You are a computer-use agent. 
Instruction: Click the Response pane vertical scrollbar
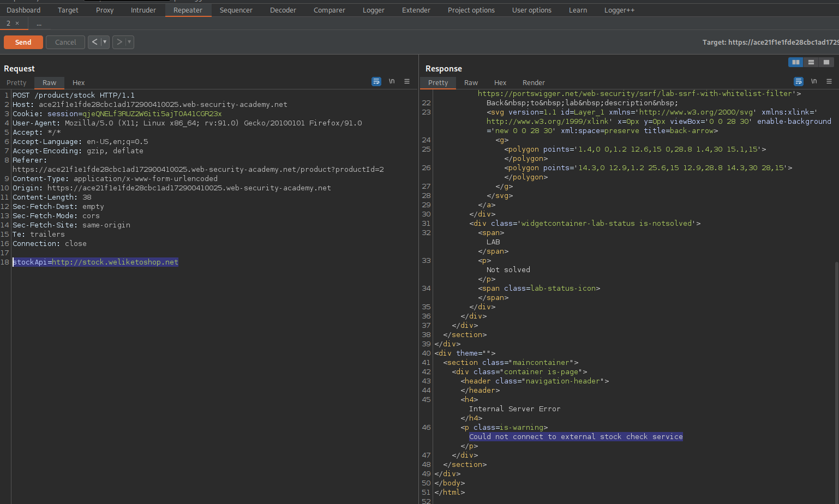pos(836,382)
